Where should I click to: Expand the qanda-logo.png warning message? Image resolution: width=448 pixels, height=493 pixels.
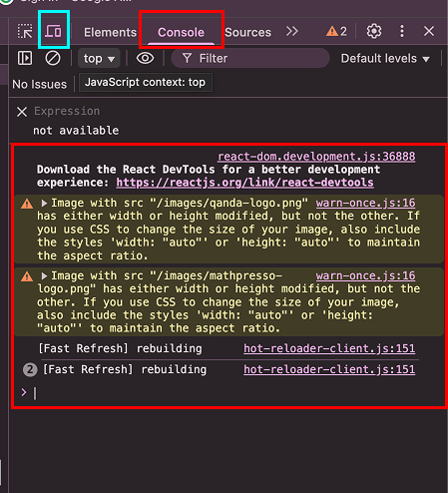[44, 203]
